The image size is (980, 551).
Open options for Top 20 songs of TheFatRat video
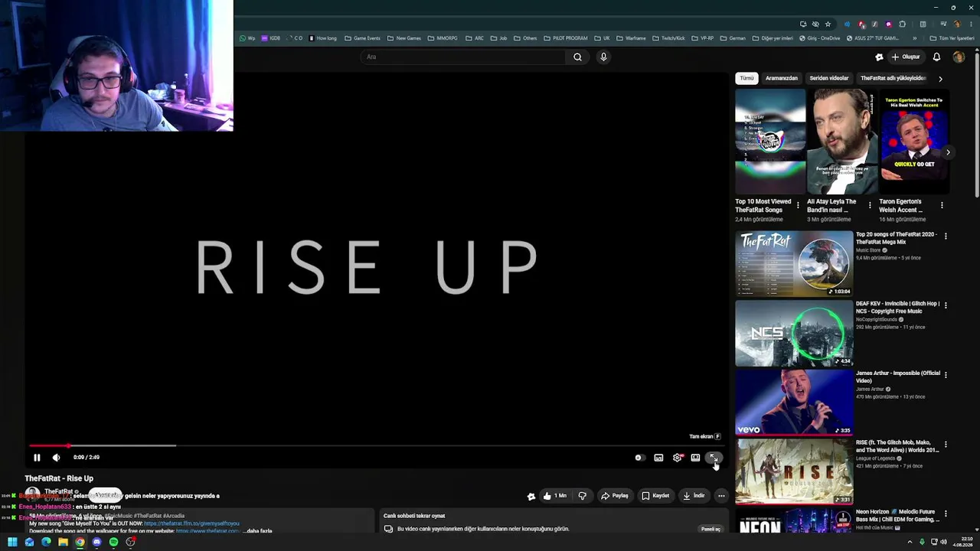pyautogui.click(x=946, y=236)
